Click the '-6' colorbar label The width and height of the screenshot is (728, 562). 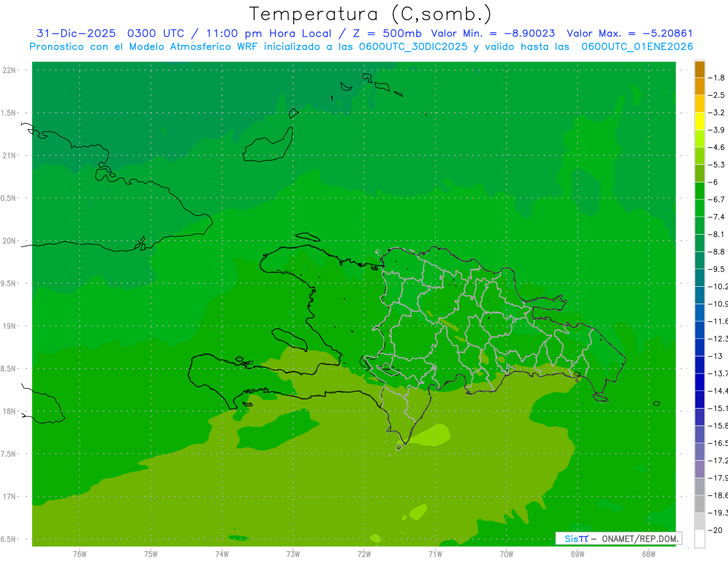click(x=713, y=182)
